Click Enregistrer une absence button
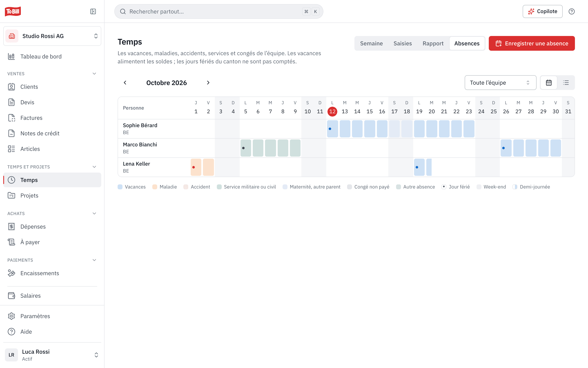This screenshot has width=588, height=368. point(532,43)
